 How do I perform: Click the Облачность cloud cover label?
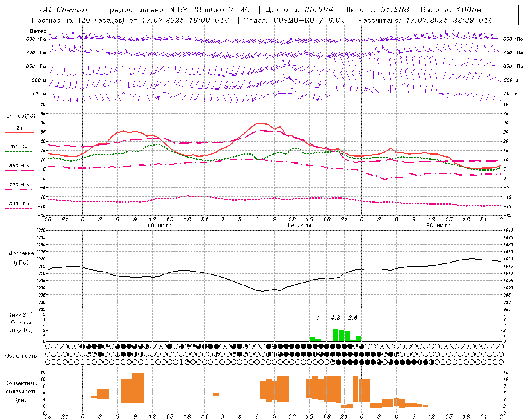[x=21, y=356]
